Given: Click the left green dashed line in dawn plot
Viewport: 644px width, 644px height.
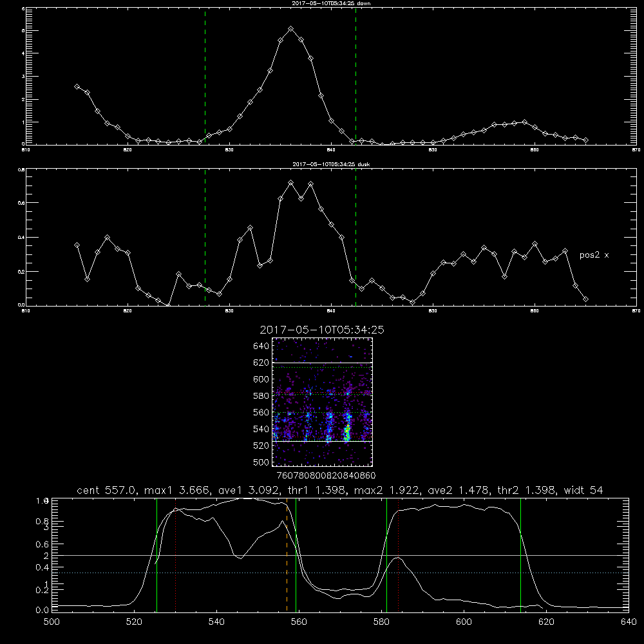Looking at the screenshot, I should point(205,76).
